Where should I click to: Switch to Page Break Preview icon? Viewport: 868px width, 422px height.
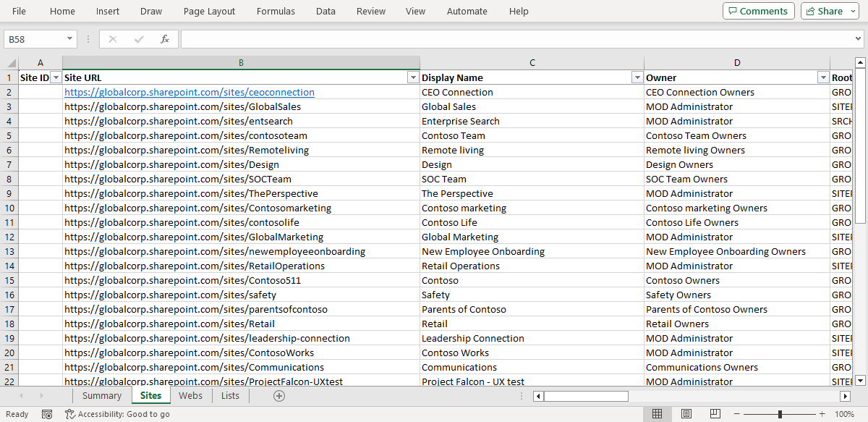tap(715, 414)
